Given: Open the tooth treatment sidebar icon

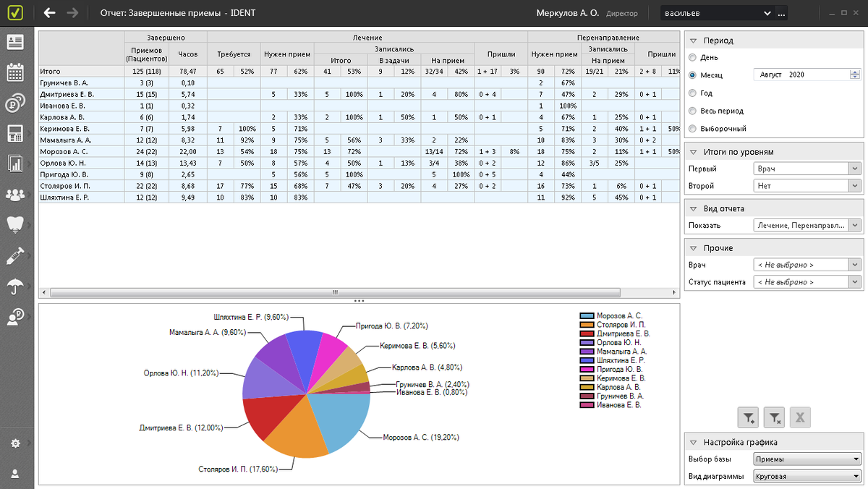Looking at the screenshot, I should (x=14, y=224).
